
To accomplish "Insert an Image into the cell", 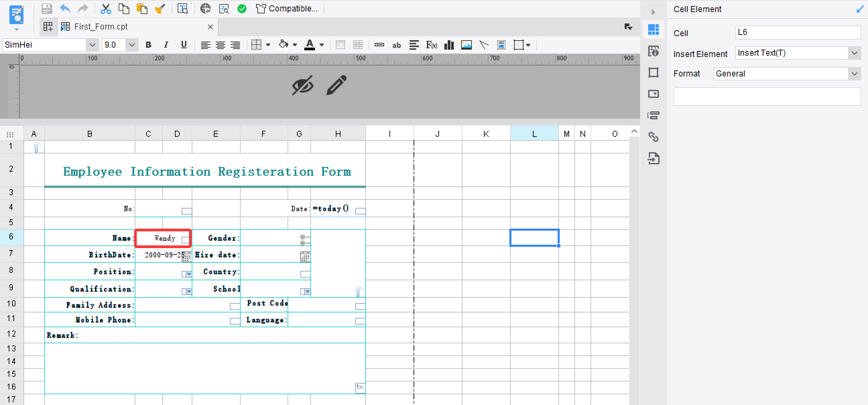I will pyautogui.click(x=467, y=45).
